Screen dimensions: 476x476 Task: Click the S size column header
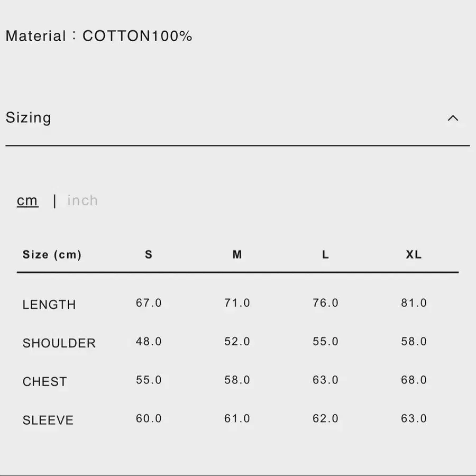(x=149, y=254)
